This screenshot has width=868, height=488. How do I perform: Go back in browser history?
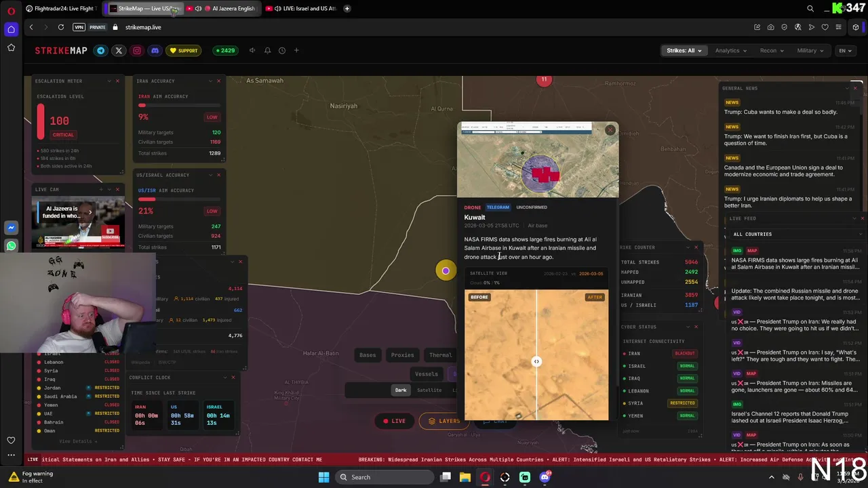pos(31,27)
